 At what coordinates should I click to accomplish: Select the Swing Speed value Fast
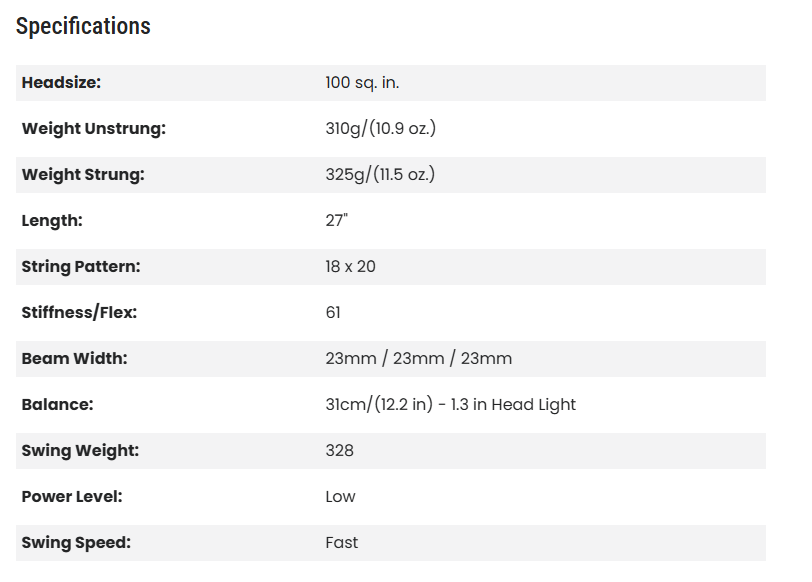[x=342, y=543]
